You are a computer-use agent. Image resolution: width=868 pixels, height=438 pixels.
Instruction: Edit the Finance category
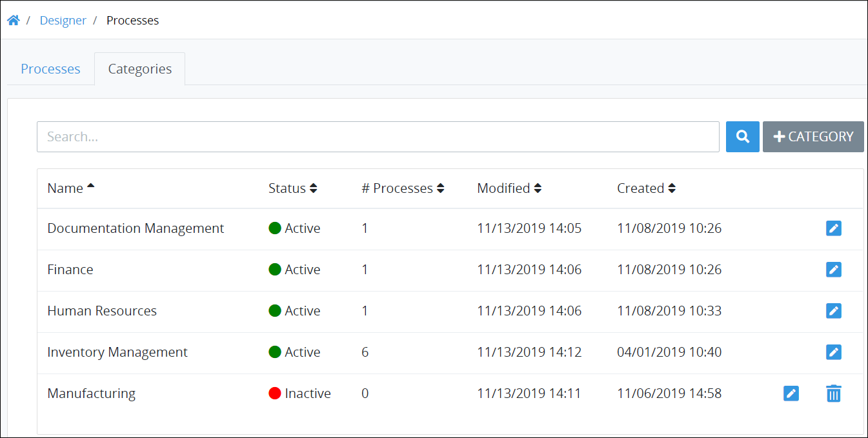click(x=834, y=270)
